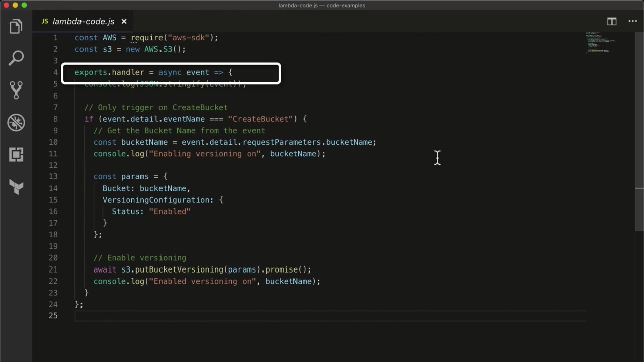The width and height of the screenshot is (644, 362).
Task: Click the "aws-sdk" string on line 1
Action: pyautogui.click(x=191, y=38)
